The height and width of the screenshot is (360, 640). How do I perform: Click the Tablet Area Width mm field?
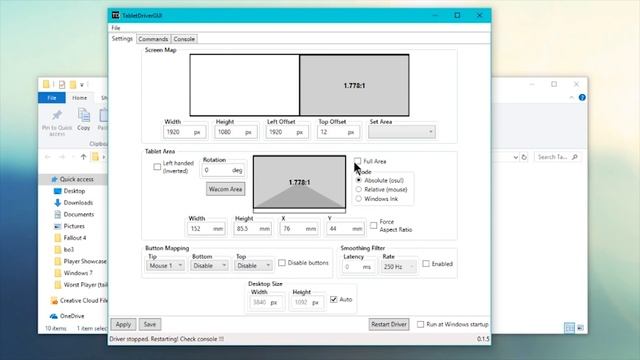207,229
